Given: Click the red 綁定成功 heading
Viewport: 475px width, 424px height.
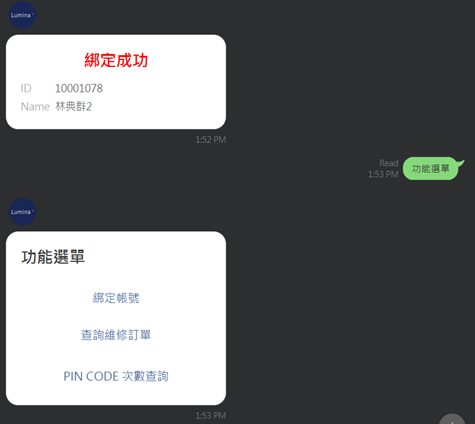Looking at the screenshot, I should coord(116,60).
